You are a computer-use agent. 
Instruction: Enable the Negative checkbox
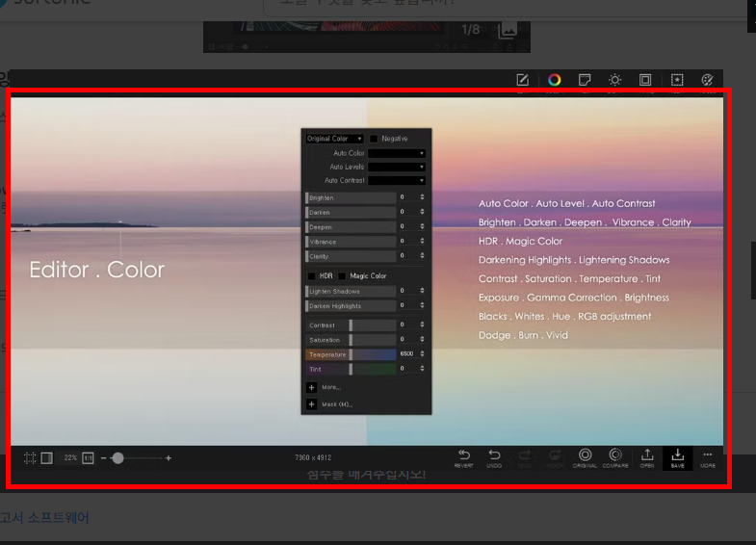pos(374,139)
